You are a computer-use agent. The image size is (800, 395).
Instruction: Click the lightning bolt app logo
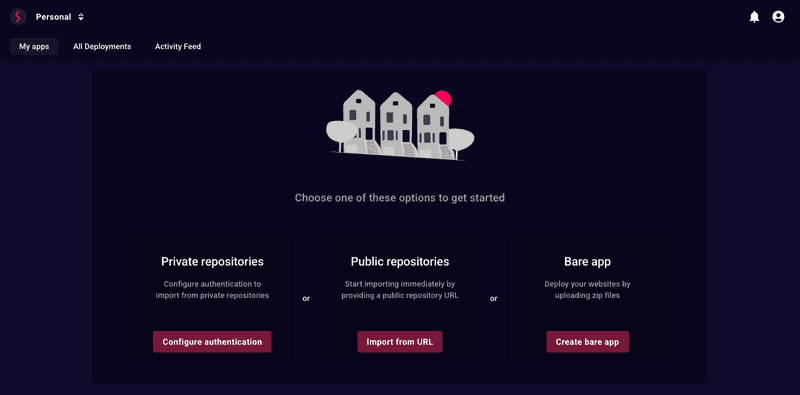18,17
